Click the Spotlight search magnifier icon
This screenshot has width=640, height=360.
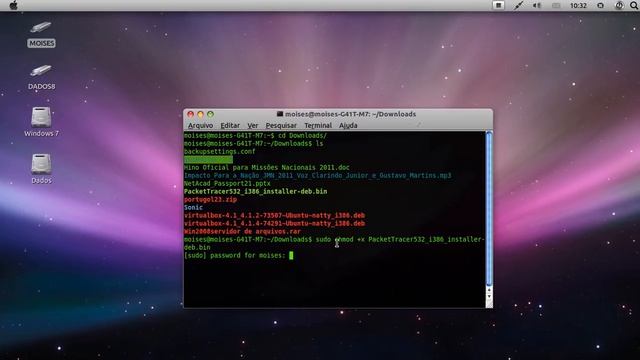(634, 5)
